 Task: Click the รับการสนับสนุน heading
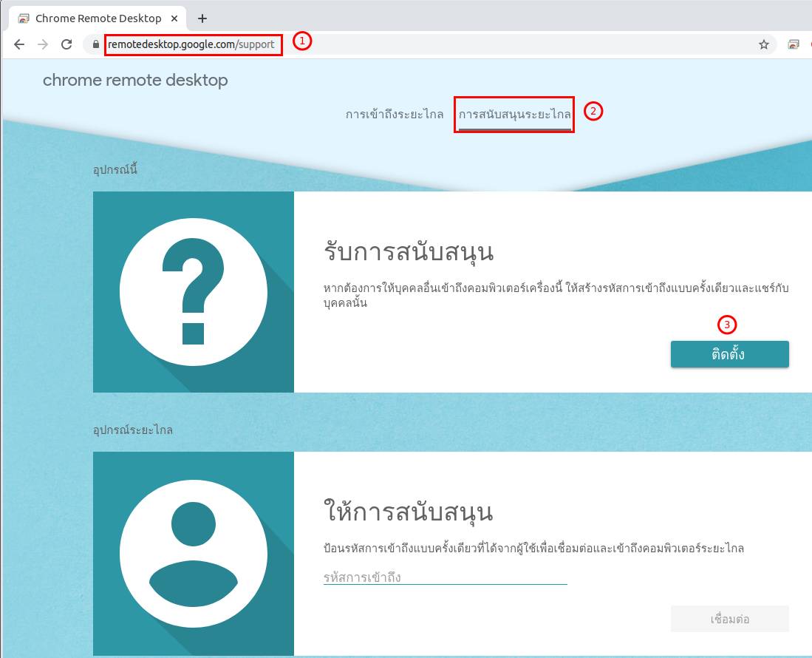point(409,252)
